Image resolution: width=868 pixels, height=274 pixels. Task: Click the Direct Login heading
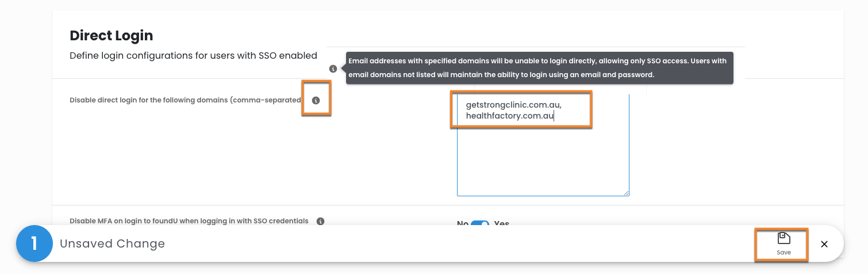click(112, 36)
